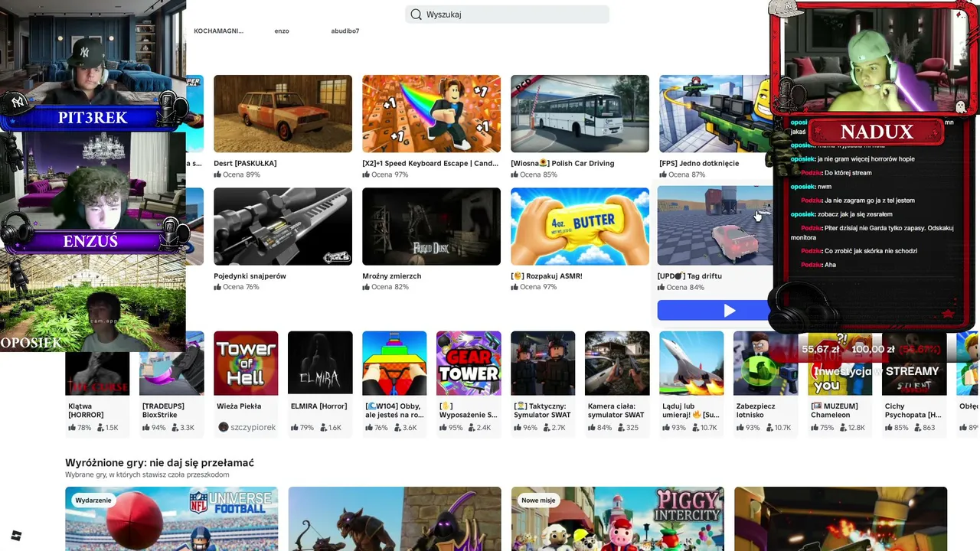The image size is (980, 551).
Task: Click the thumbs-up icon beside Ocena 82%
Action: pyautogui.click(x=366, y=287)
